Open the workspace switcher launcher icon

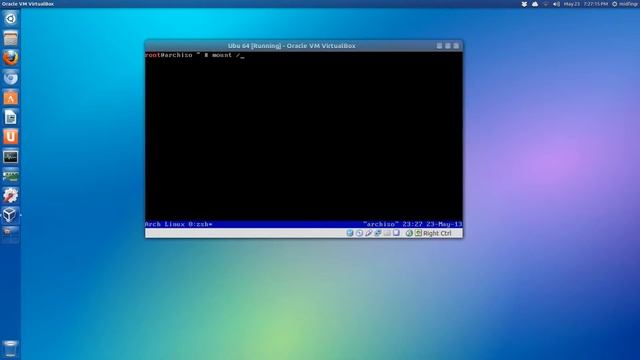point(11,234)
